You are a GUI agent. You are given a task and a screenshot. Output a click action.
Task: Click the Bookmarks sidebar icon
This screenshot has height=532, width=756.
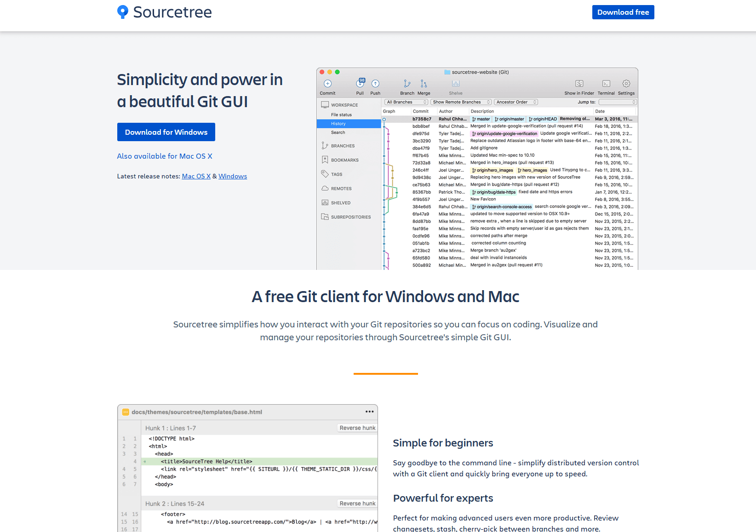[325, 160]
